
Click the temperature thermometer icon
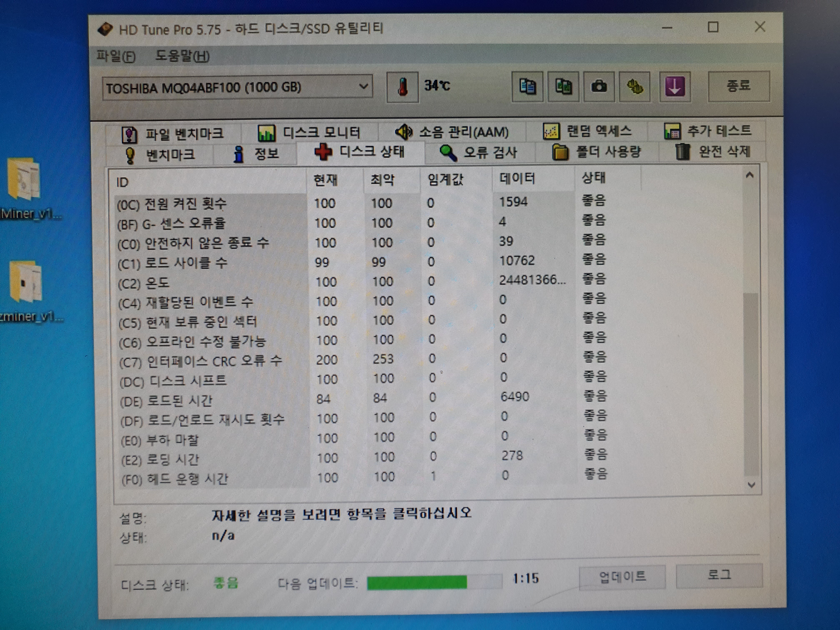(402, 87)
